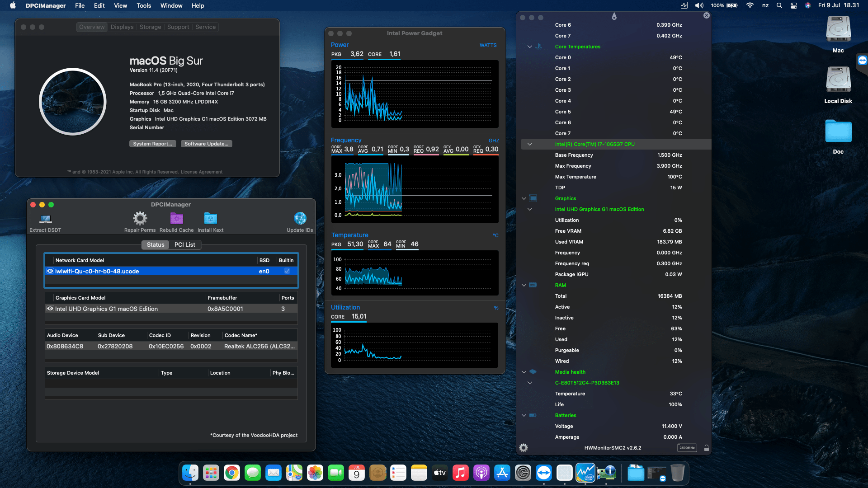Click the TeamViewer panel icon at screen edge
The width and height of the screenshot is (868, 488).
point(863,60)
